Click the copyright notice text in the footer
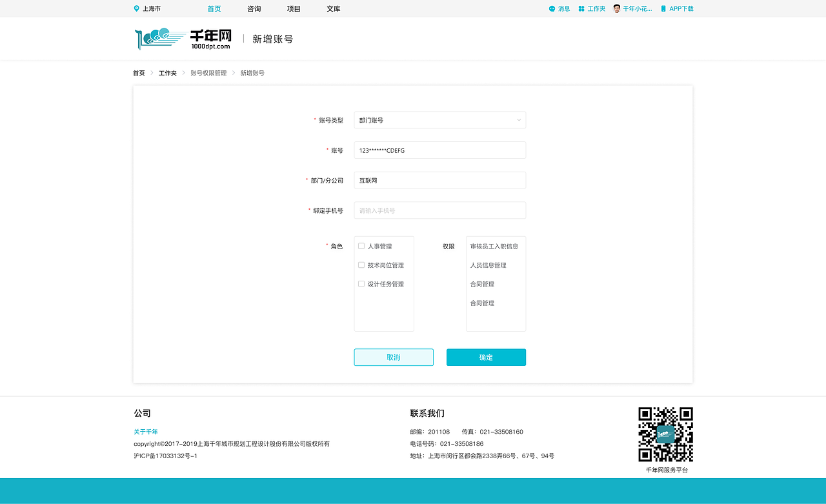Screen dimensions: 826x504 [232, 444]
